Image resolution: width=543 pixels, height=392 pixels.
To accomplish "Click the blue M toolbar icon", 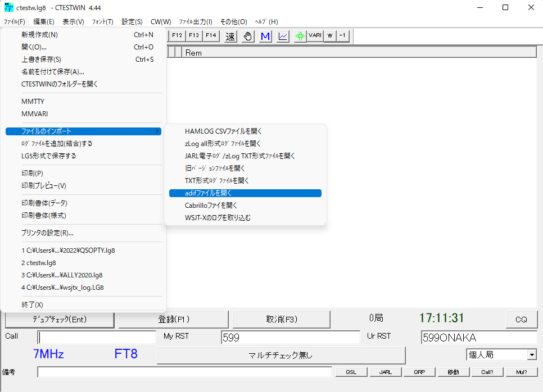I will point(265,36).
